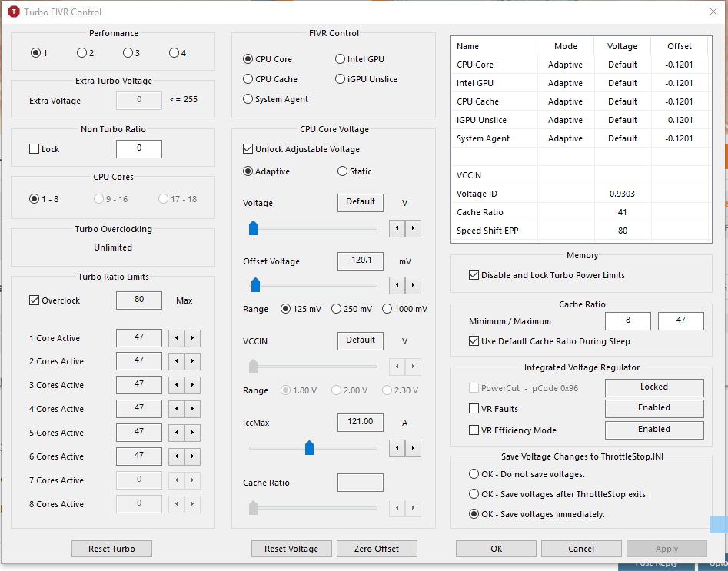Click the Zero Offset button
The width and height of the screenshot is (728, 571).
[377, 549]
